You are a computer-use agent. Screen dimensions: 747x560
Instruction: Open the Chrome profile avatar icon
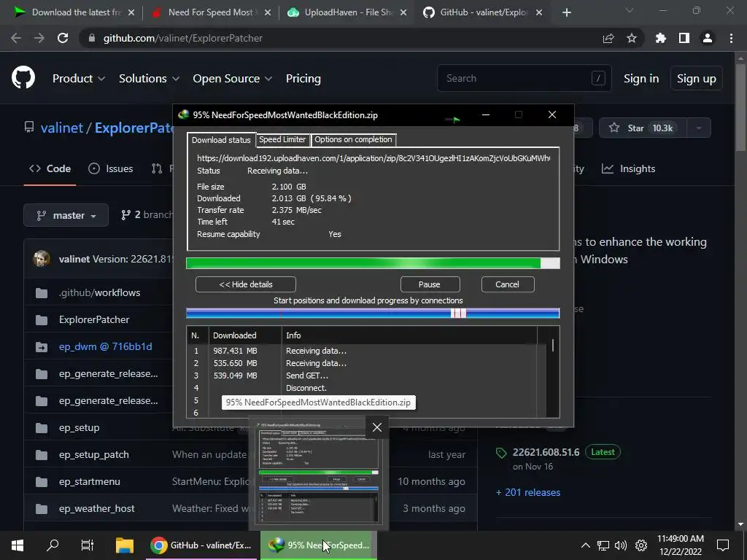coord(708,38)
